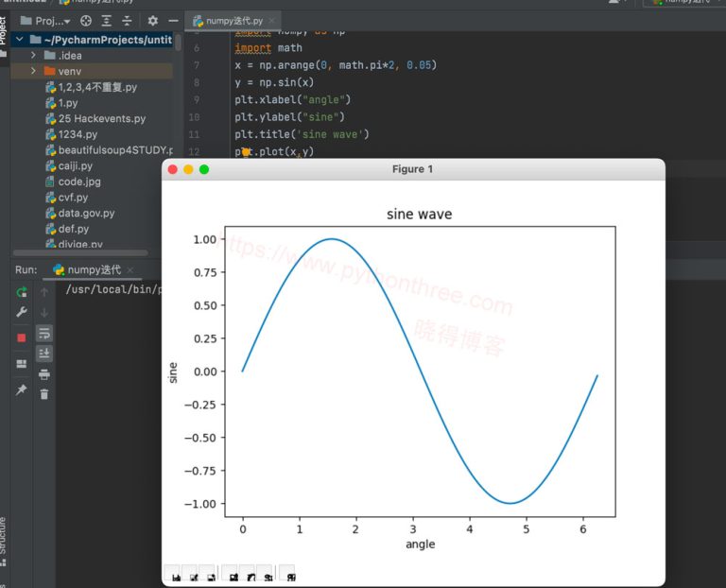Image resolution: width=726 pixels, height=588 pixels.
Task: Select the numpy迭代.py editor tab
Action: point(230,20)
